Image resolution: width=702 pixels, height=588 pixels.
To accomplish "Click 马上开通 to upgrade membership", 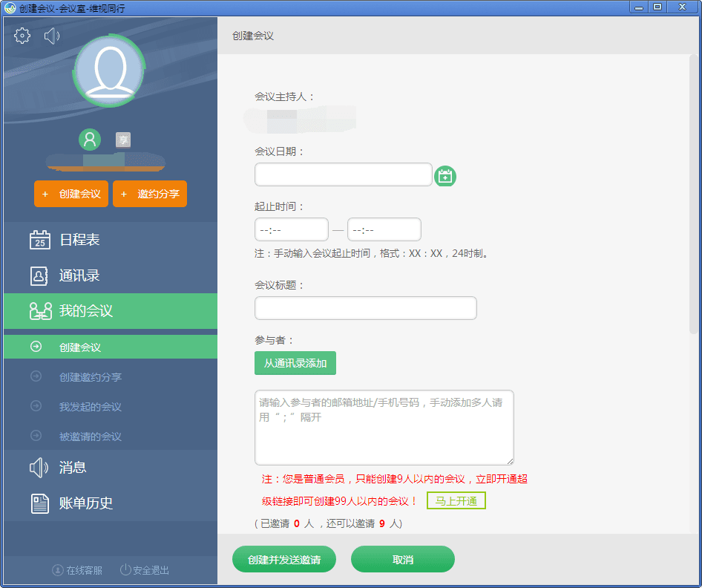I will point(456,500).
